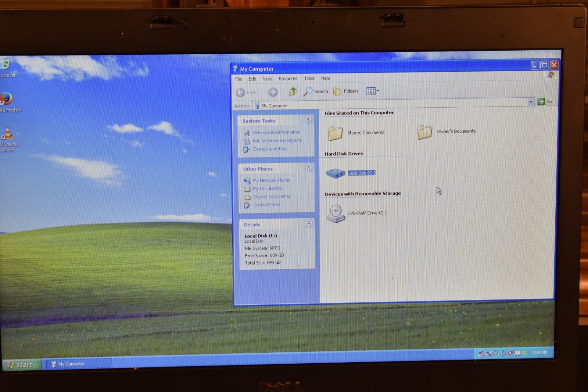This screenshot has width=588, height=392.
Task: Collapse the Other Places panel
Action: point(309,168)
